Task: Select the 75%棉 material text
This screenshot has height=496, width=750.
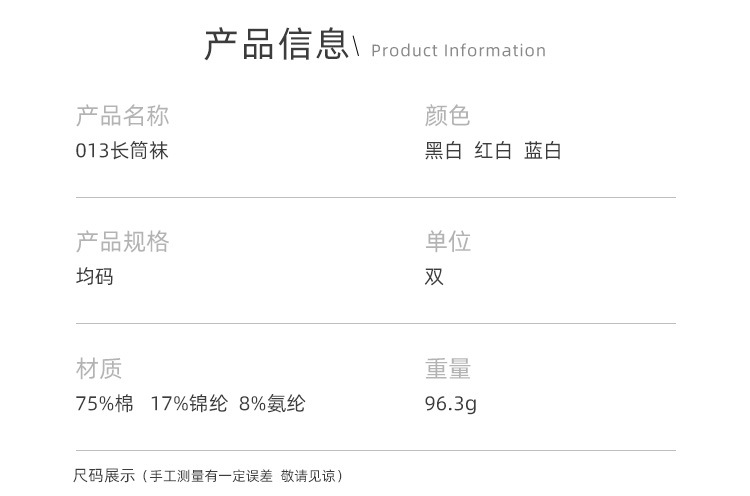Action: coord(104,404)
